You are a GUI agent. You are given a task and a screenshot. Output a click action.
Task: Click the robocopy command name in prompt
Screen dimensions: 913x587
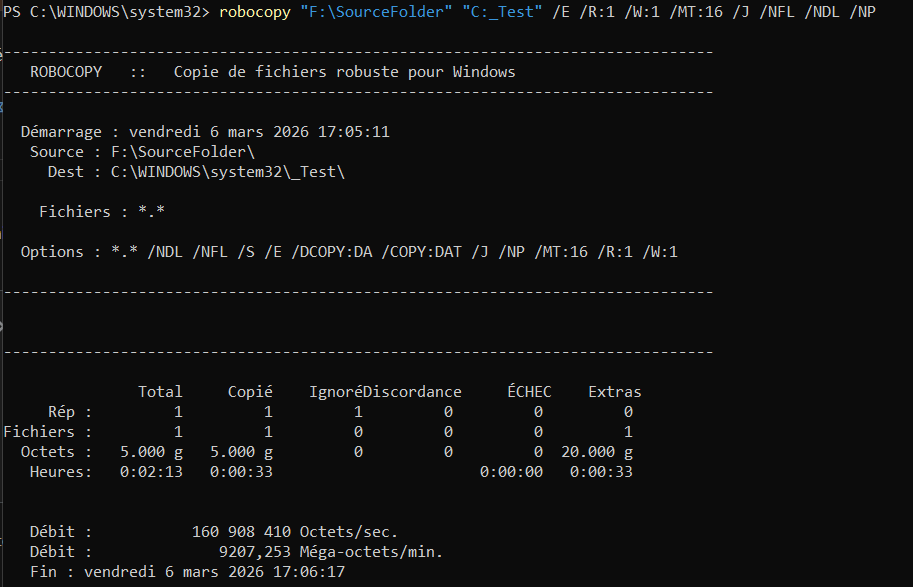tap(254, 12)
